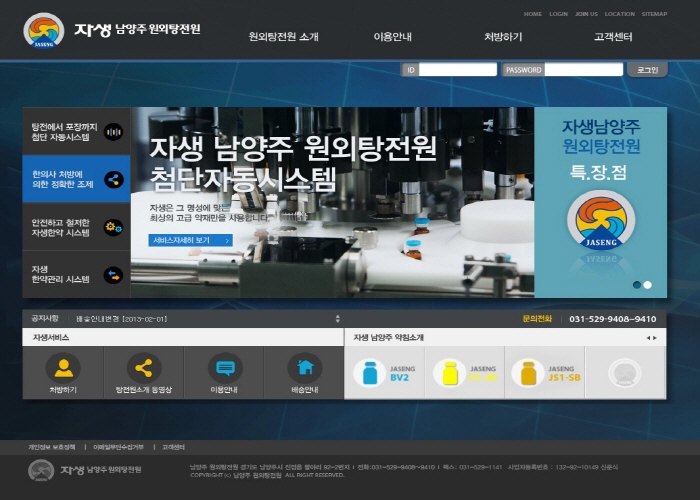Open the 처방하기 main menu
700x500 pixels.
(x=503, y=37)
